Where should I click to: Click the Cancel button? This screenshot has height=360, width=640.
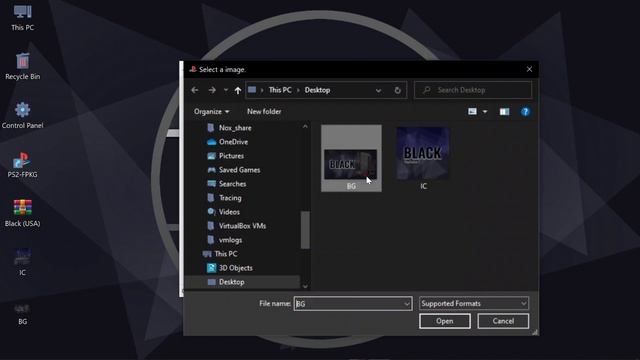(x=503, y=321)
